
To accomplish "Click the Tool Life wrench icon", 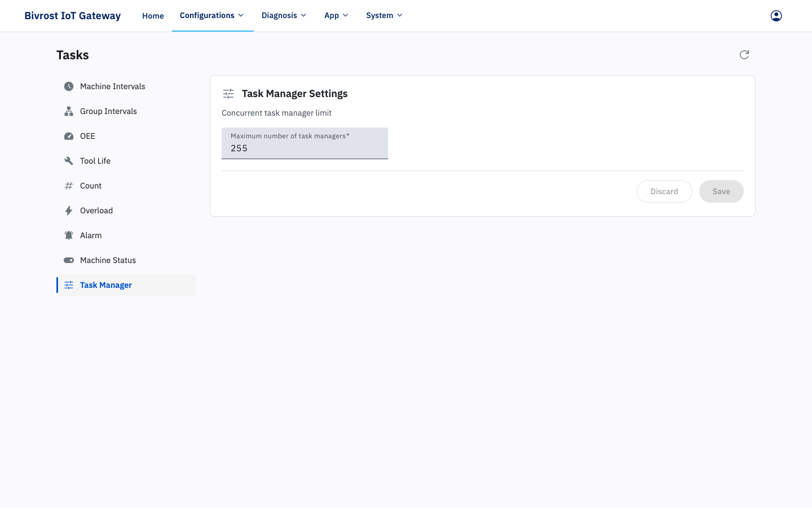I will 69,161.
